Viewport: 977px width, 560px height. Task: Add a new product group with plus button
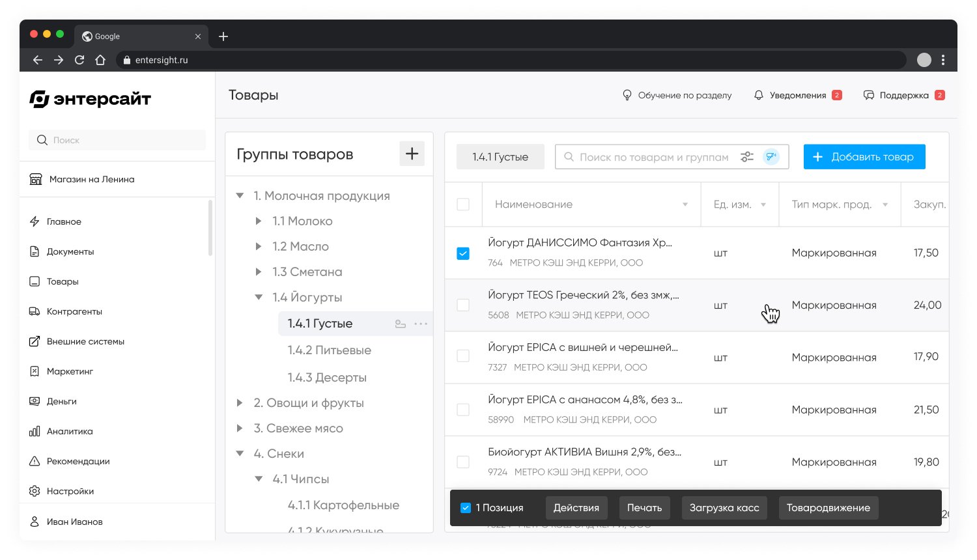coord(412,154)
